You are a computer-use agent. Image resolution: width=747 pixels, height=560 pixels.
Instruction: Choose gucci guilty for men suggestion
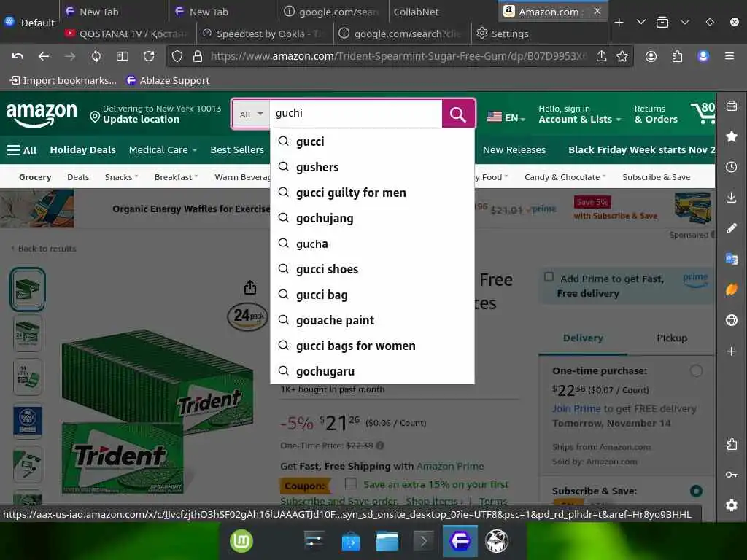[x=373, y=192]
